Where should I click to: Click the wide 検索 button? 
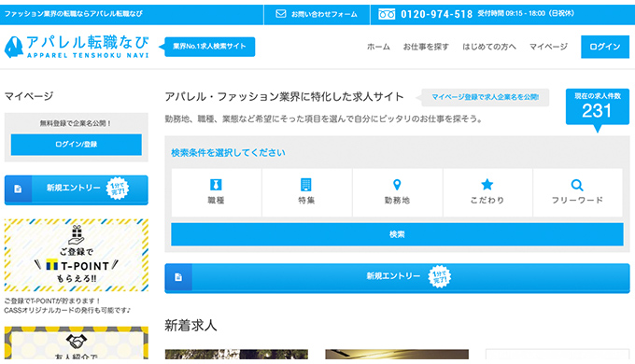397,234
